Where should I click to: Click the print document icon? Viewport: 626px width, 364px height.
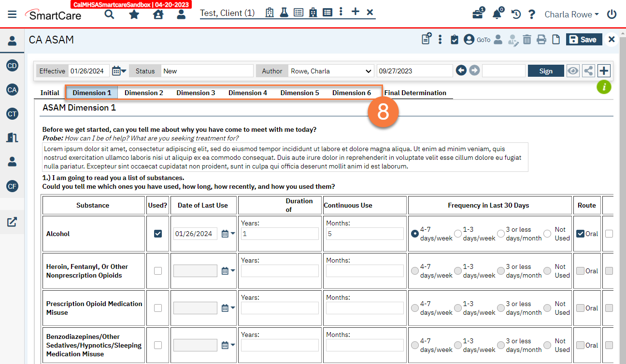tap(541, 40)
